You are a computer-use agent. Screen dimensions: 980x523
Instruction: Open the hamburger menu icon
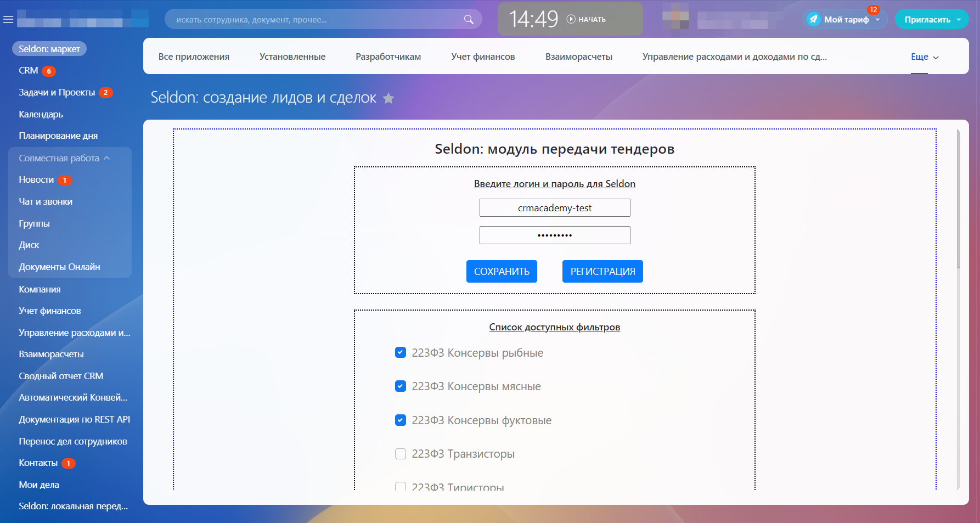(x=8, y=20)
